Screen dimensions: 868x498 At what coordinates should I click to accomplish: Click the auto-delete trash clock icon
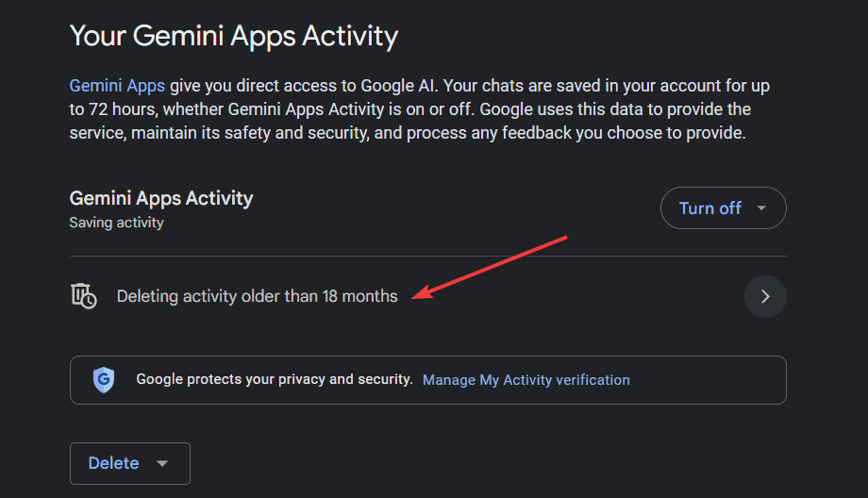tap(84, 295)
